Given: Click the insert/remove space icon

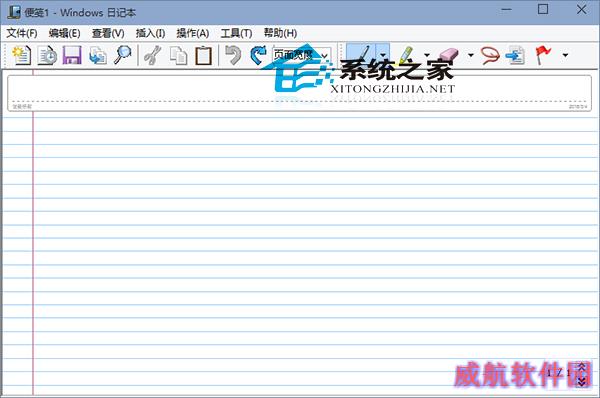Looking at the screenshot, I should point(515,55).
